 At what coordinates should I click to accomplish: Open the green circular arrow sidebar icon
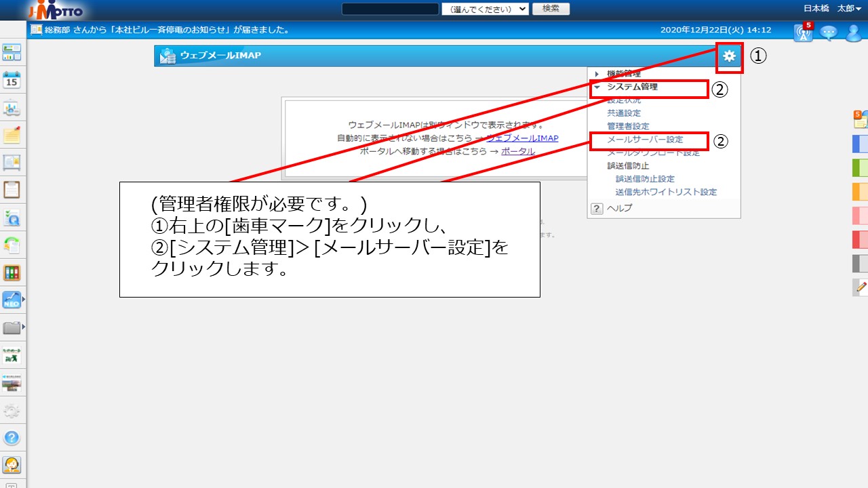12,245
